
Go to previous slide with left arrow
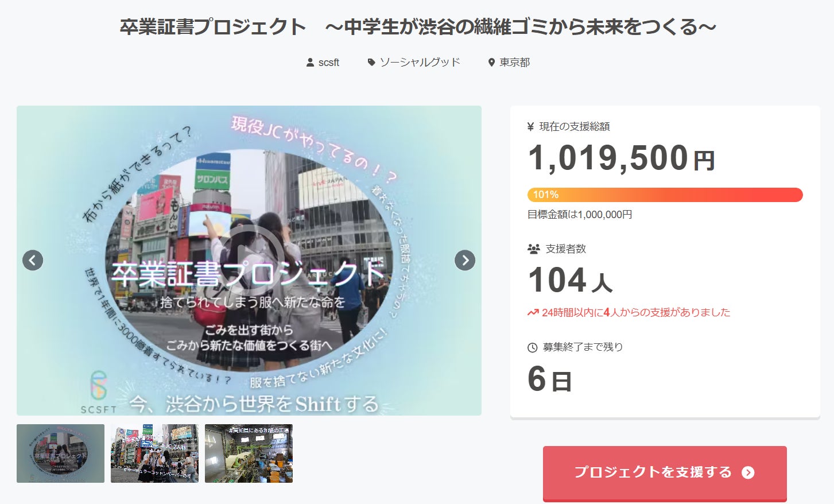[33, 260]
